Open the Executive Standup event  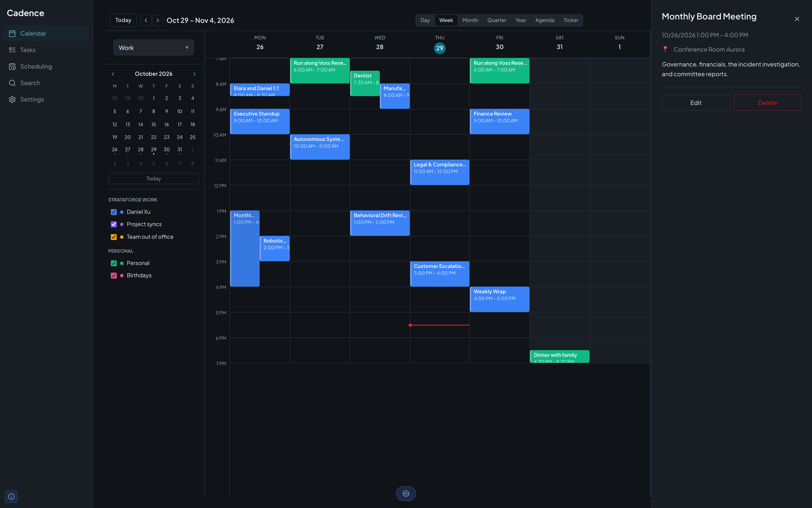pyautogui.click(x=260, y=121)
